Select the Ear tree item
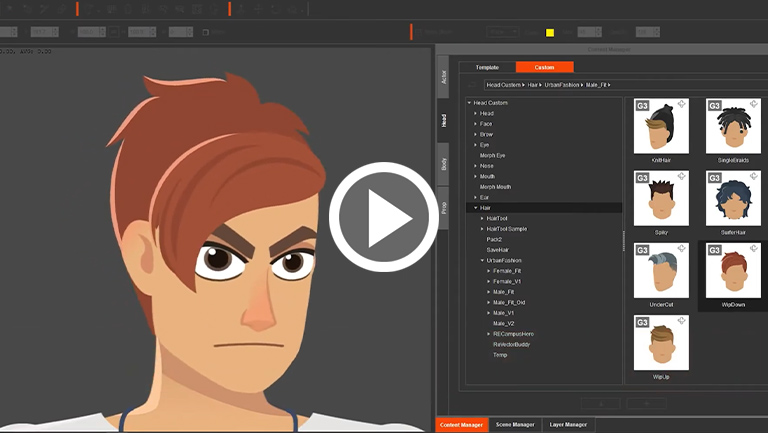 click(484, 197)
